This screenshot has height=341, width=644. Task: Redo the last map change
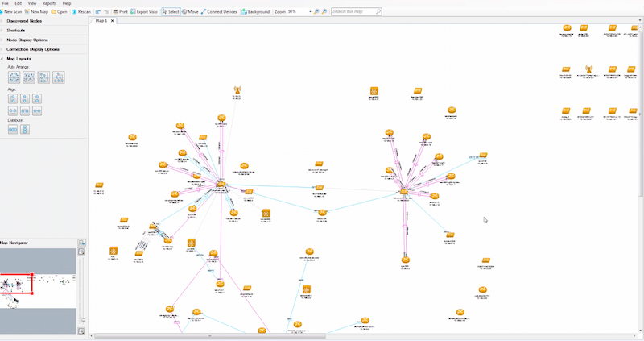click(x=106, y=11)
